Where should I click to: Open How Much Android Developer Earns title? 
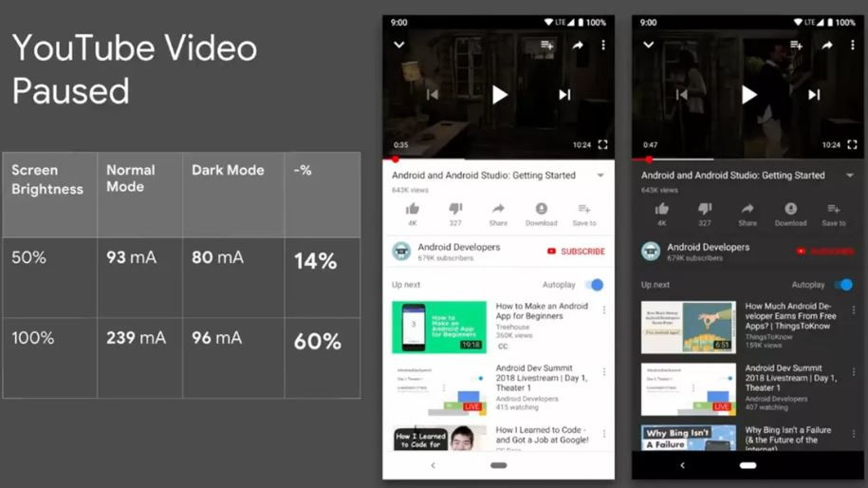[790, 316]
